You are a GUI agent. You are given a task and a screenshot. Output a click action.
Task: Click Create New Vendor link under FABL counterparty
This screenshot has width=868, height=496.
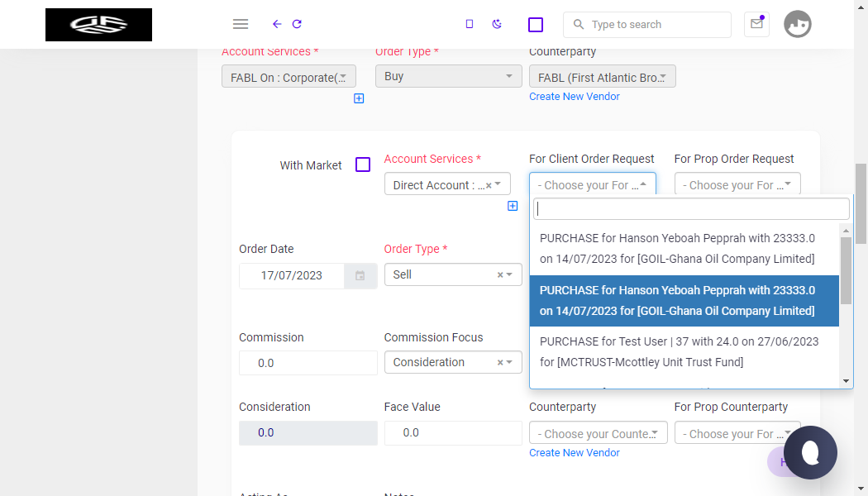tap(574, 97)
